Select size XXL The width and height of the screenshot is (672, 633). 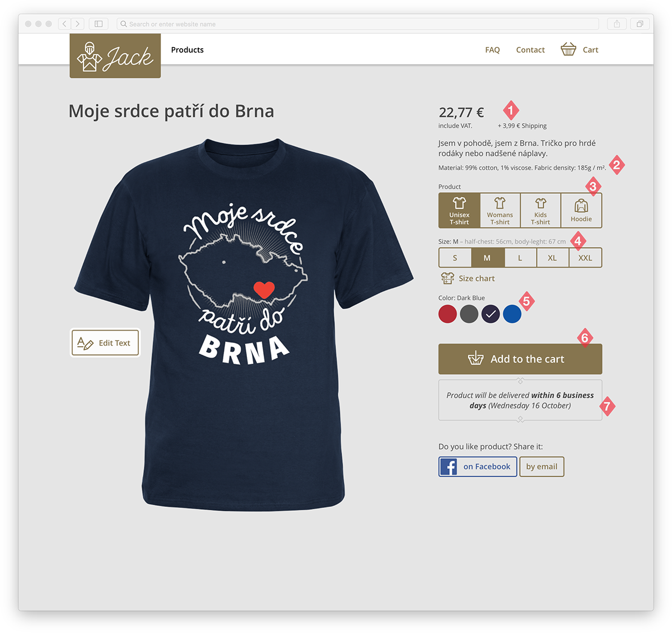coord(585,258)
